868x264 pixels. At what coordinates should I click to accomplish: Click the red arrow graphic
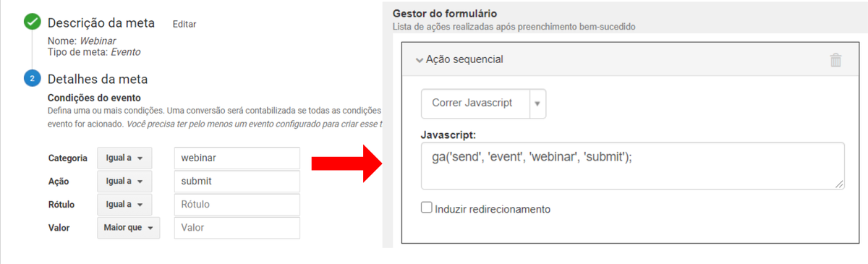347,164
